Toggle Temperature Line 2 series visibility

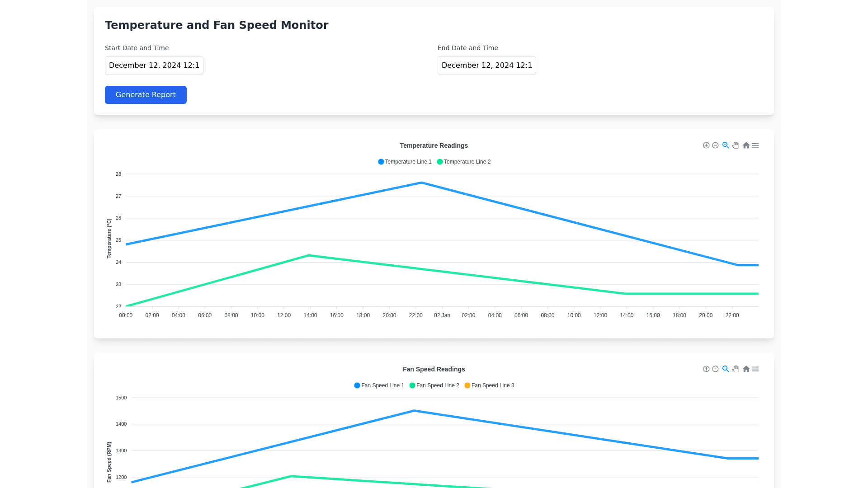click(x=464, y=162)
